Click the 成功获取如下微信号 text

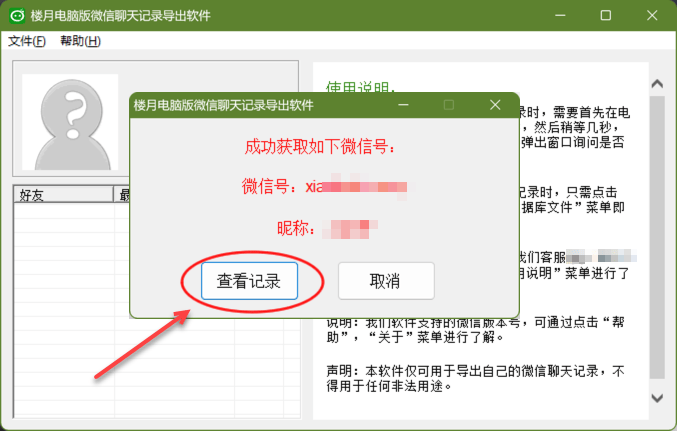[320, 147]
